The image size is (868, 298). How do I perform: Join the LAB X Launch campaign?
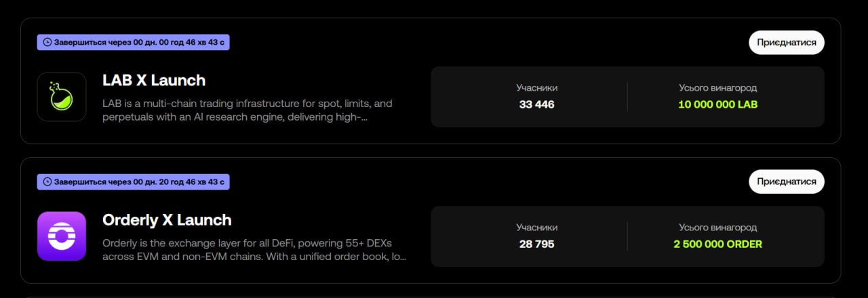787,42
